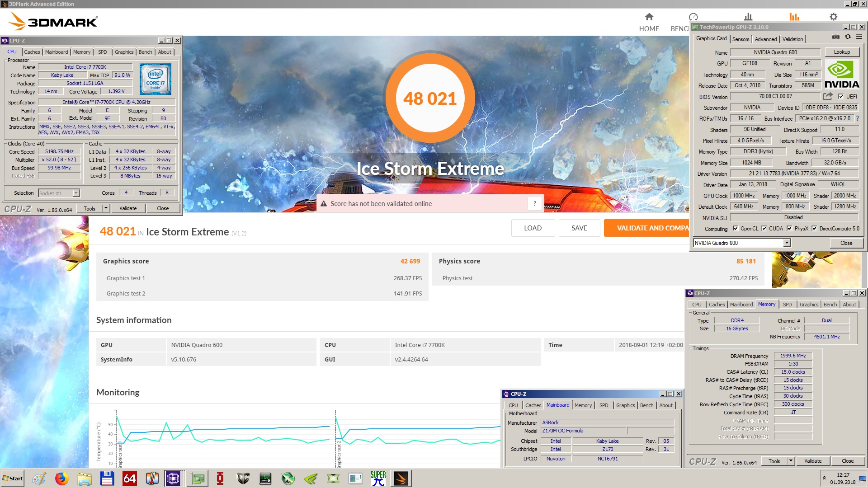Open the blue floppy disk app in taskbar
This screenshot has height=488, width=868.
(x=107, y=479)
